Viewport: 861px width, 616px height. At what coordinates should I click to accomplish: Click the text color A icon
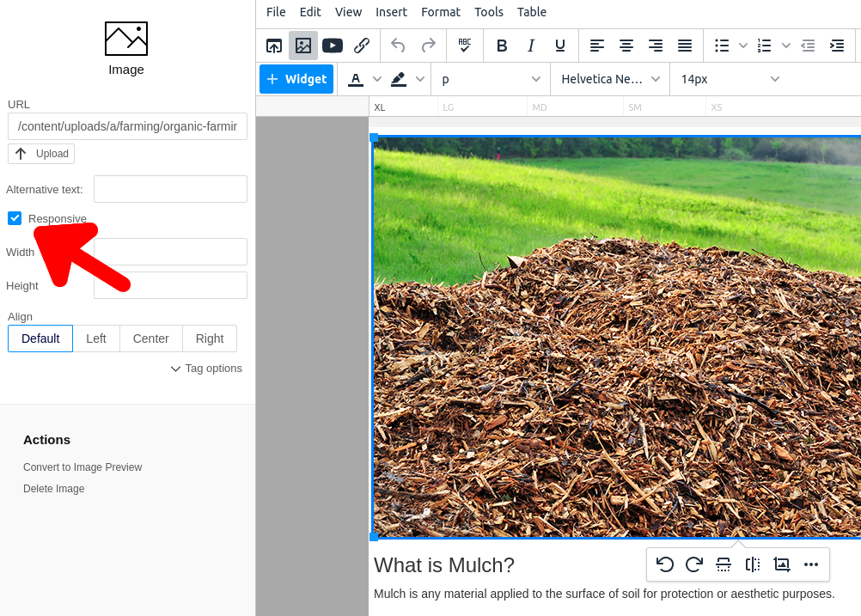356,79
